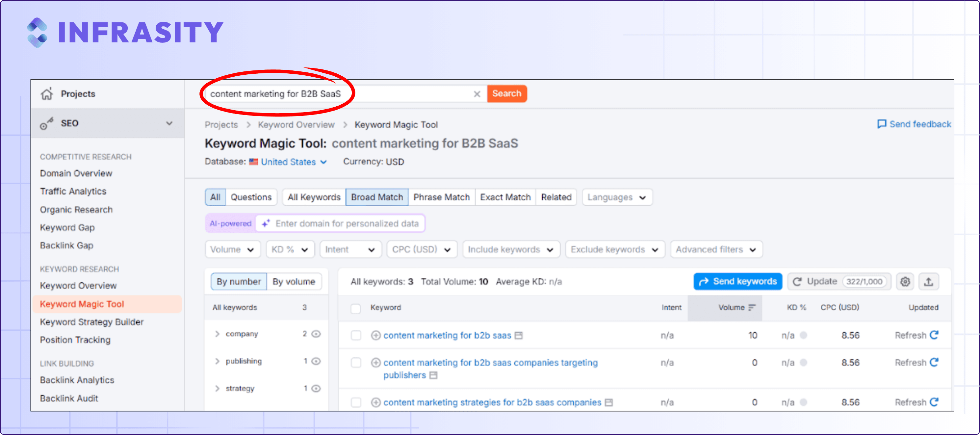Viewport: 980px width, 435px height.
Task: Select the All Keywords tab
Action: click(314, 197)
